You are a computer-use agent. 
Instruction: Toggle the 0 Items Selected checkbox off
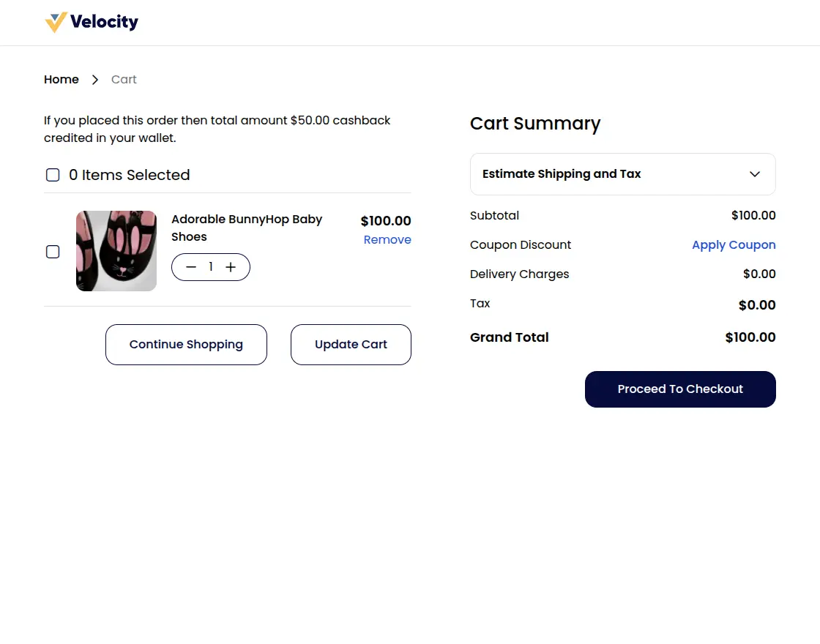click(53, 175)
